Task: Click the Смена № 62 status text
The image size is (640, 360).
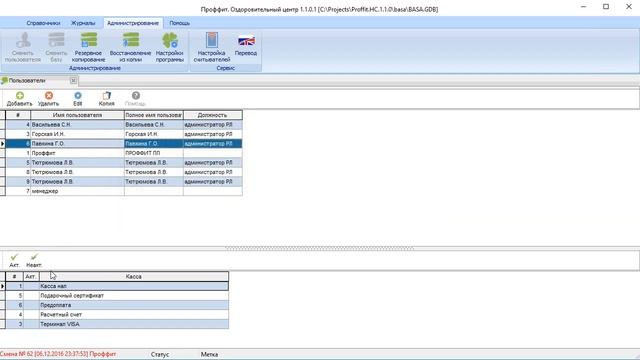Action: 58,354
